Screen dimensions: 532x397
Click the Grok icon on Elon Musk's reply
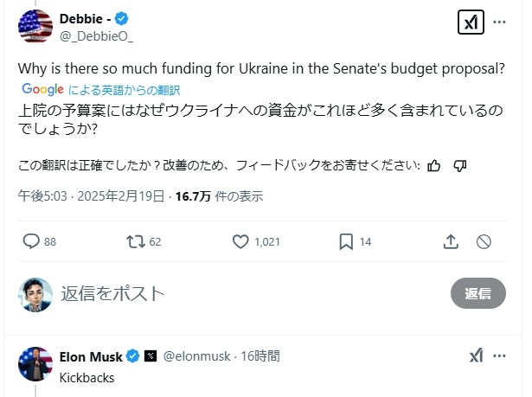pyautogui.click(x=475, y=355)
